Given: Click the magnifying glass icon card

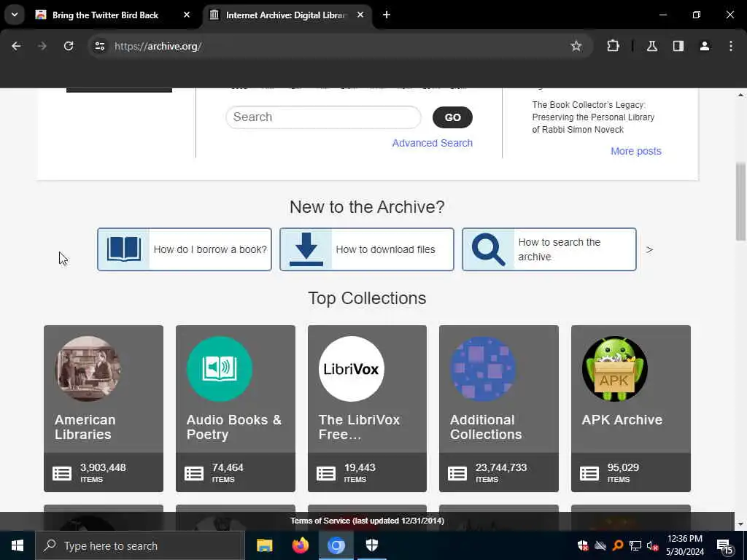Looking at the screenshot, I should click(x=488, y=249).
